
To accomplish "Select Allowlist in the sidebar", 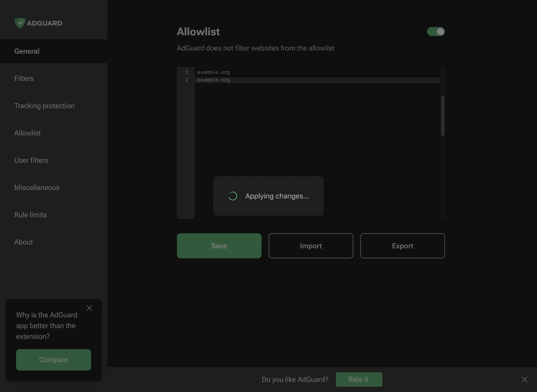I will pyautogui.click(x=54, y=133).
